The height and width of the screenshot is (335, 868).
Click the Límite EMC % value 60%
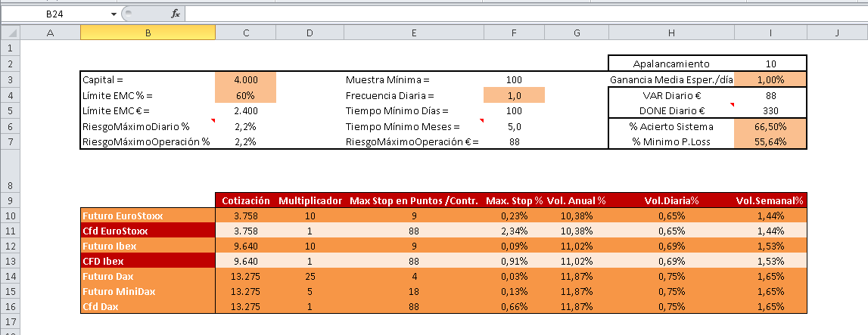click(246, 95)
